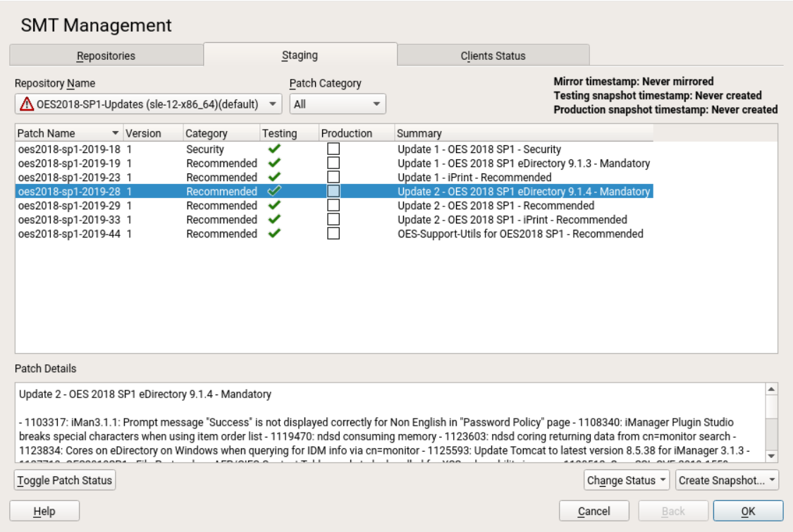
Task: Open the Clients Status tab
Action: pos(493,56)
